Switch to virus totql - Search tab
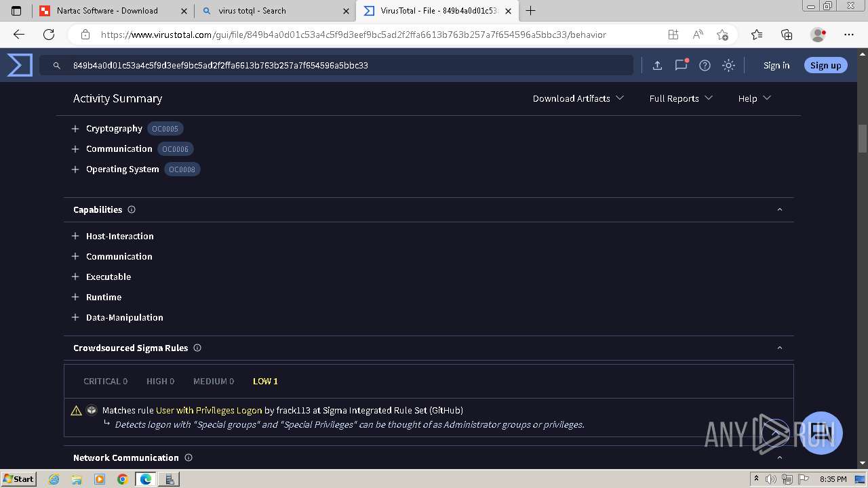This screenshot has height=488, width=868. pyautogui.click(x=275, y=11)
